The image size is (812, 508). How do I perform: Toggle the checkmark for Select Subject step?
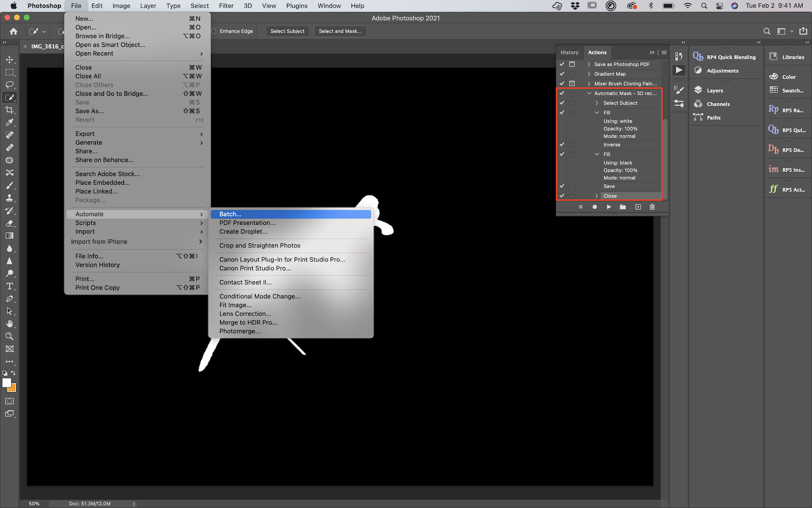562,103
